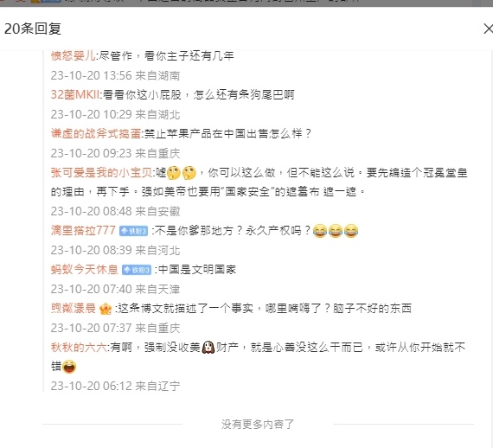The image size is (493, 448).
Task: Click 铁粉3 badge next to 滴里搭拉777
Action: [133, 232]
